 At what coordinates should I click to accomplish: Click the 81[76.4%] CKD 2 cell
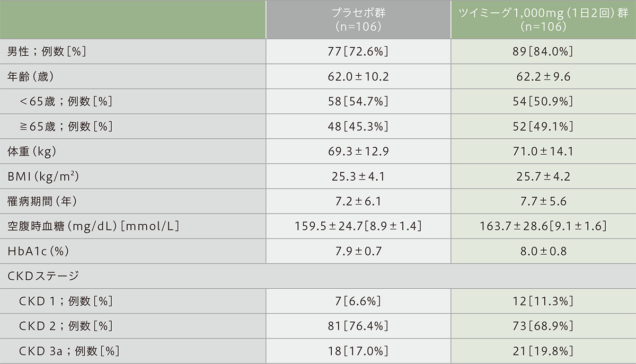pos(358,326)
